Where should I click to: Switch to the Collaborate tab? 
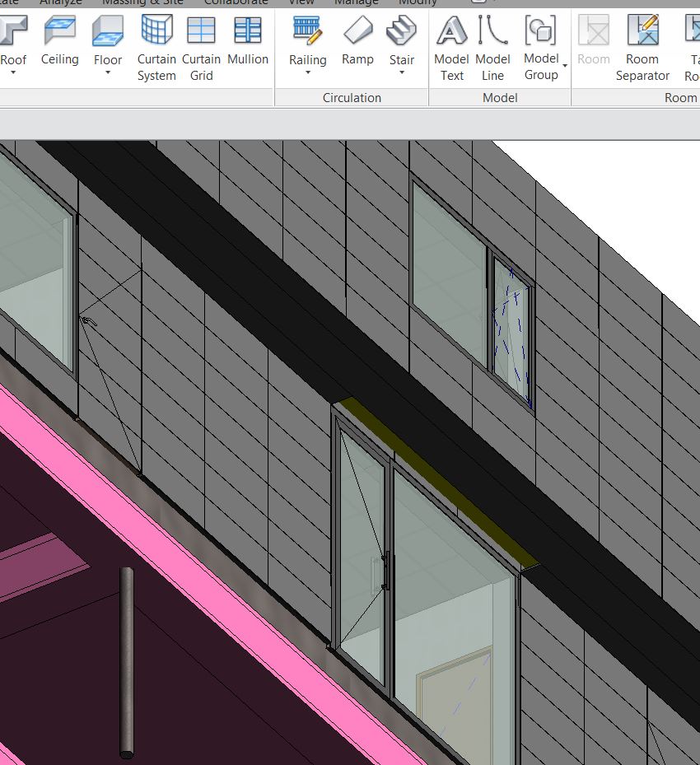coord(236,2)
